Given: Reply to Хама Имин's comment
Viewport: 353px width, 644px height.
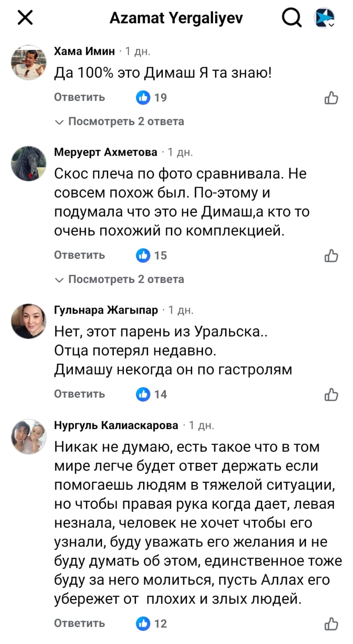Looking at the screenshot, I should [80, 97].
